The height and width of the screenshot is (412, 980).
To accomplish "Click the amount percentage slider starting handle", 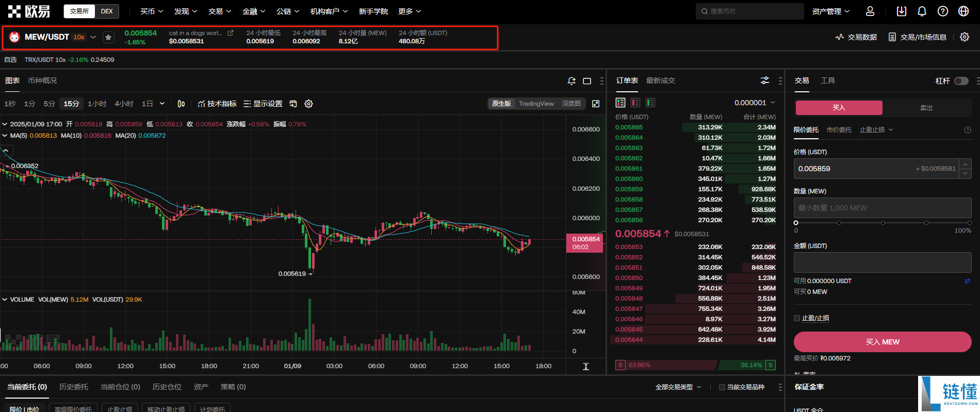I will click(x=796, y=223).
